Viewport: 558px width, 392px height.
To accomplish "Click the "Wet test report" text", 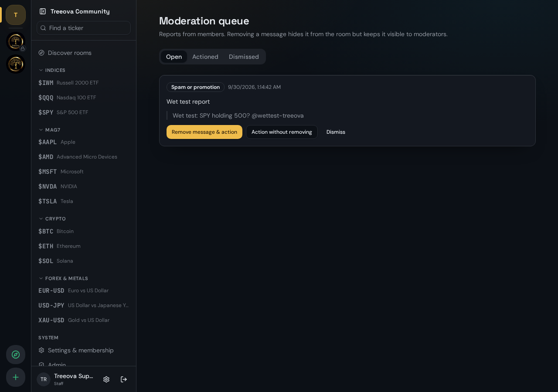I will [x=188, y=101].
